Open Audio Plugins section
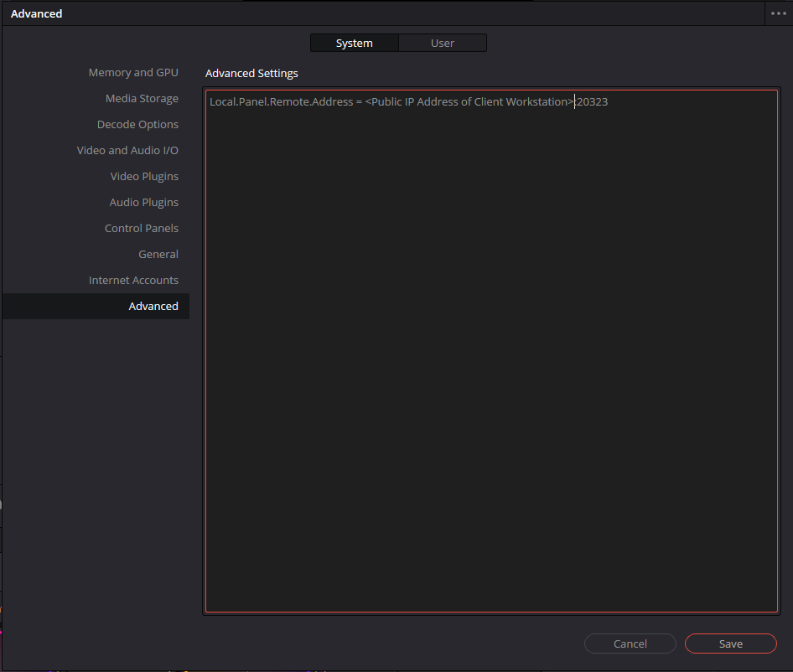 (x=143, y=202)
